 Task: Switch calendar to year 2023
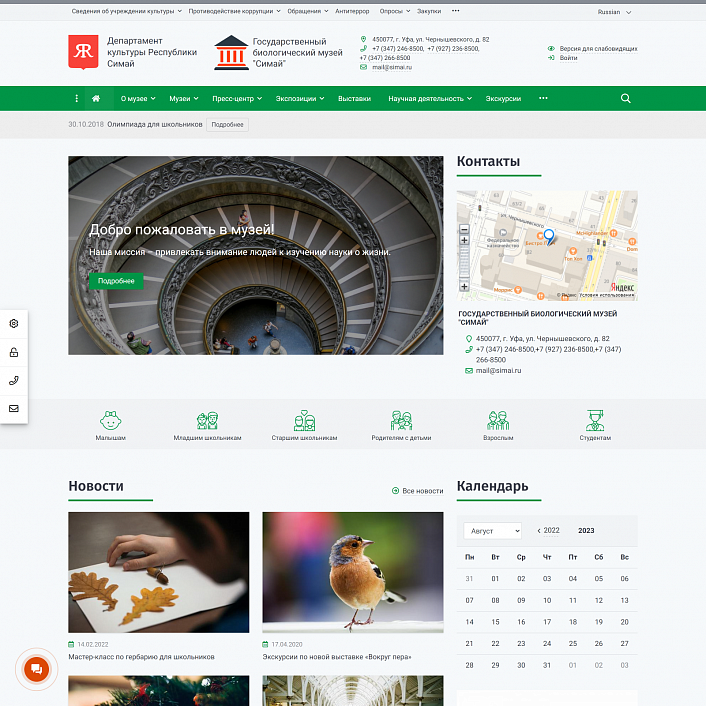click(586, 531)
